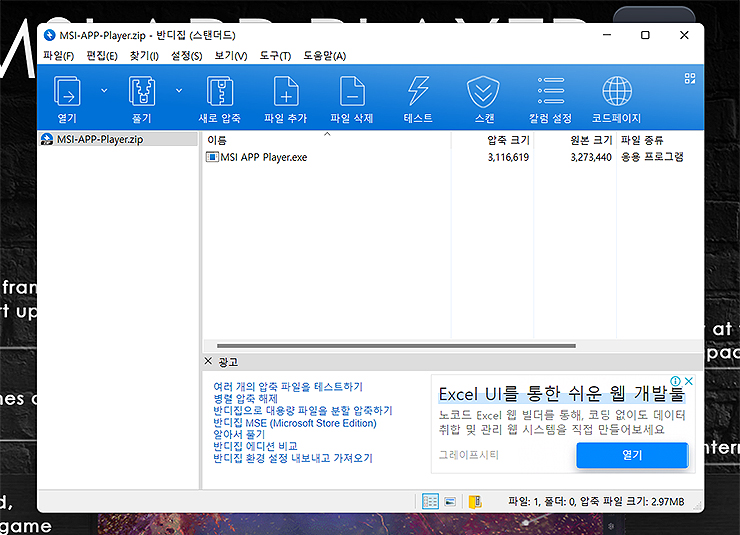740x535 pixels.
Task: Switch to details list view in status bar
Action: 430,501
